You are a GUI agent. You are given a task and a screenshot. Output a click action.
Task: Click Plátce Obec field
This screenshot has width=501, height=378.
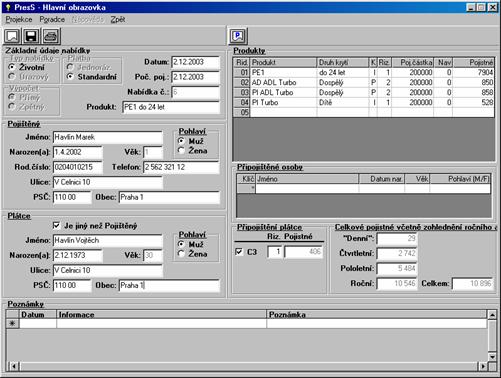[169, 285]
